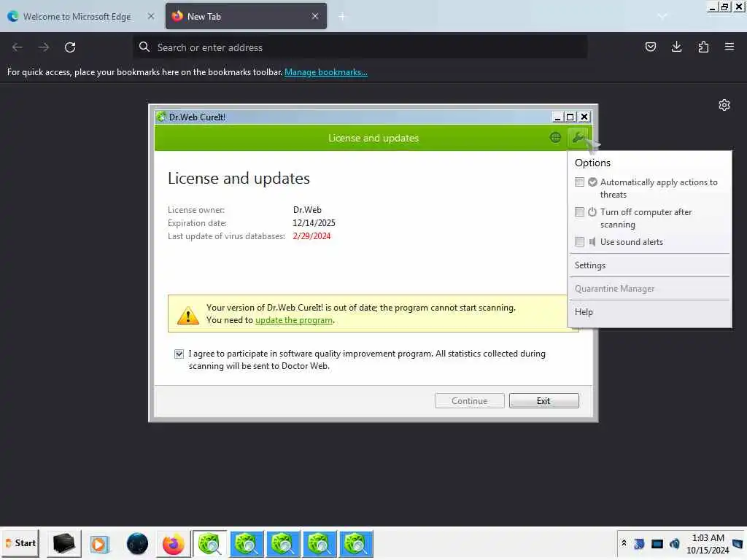Click the expiration date 12/14/2025
The image size is (747, 560).
(x=314, y=223)
